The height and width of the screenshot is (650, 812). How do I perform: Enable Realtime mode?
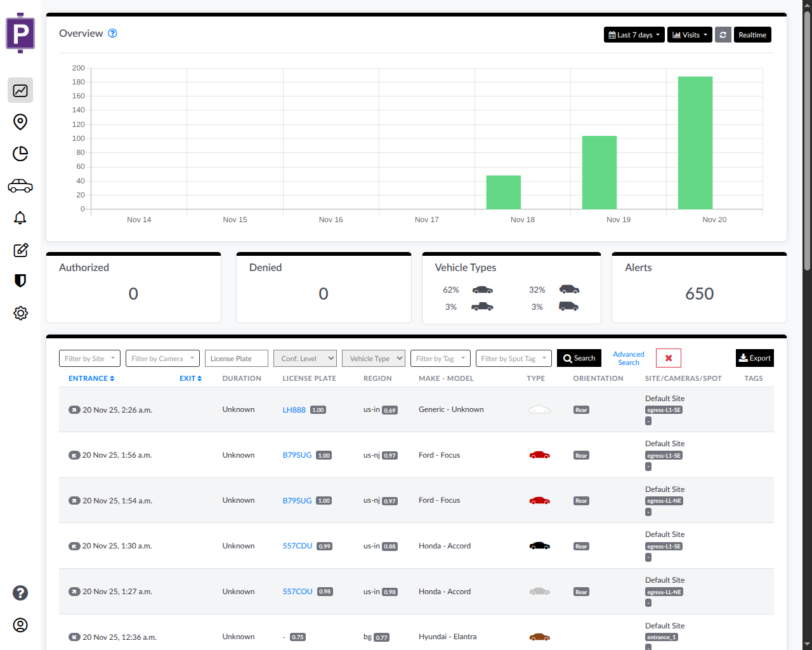pyautogui.click(x=752, y=34)
